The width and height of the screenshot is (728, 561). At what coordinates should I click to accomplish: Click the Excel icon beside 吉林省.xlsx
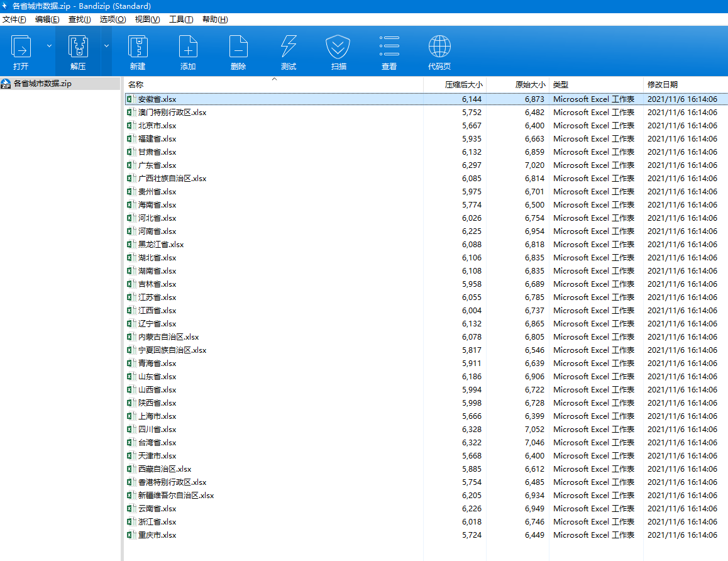click(131, 284)
